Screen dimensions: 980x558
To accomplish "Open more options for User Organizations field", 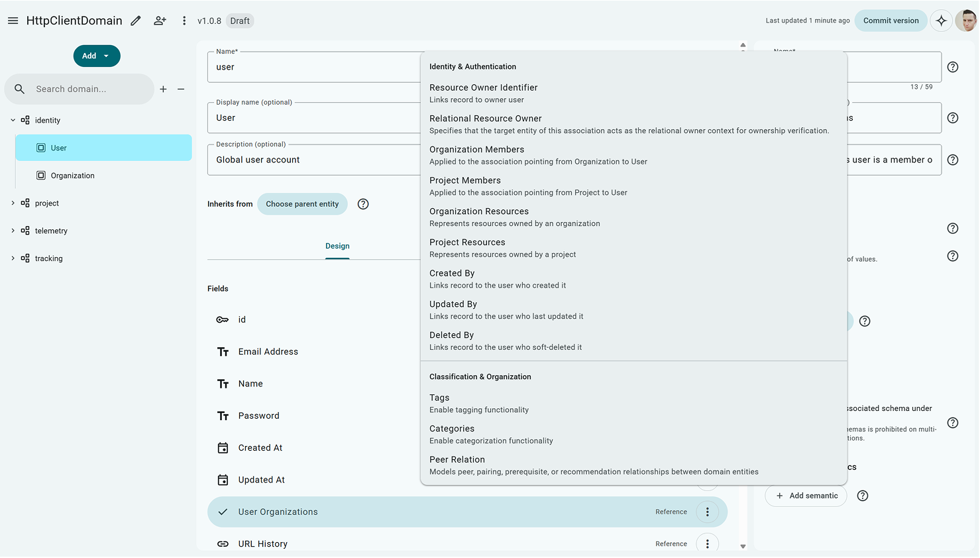I will click(708, 512).
